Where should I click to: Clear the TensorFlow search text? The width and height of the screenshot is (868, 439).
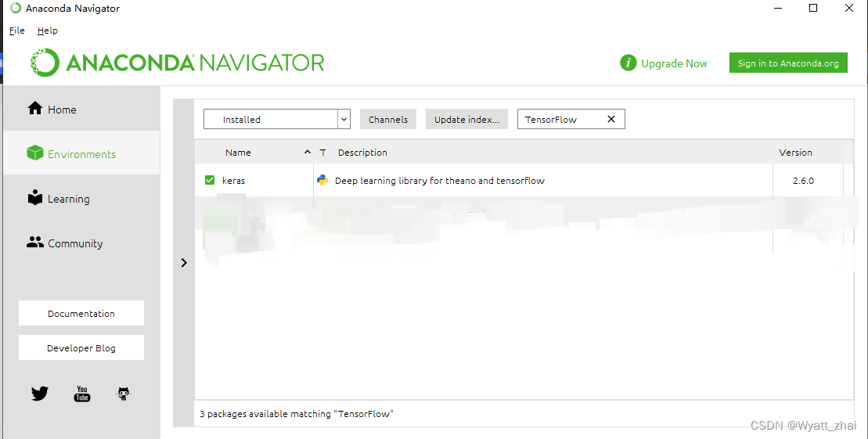(x=611, y=119)
